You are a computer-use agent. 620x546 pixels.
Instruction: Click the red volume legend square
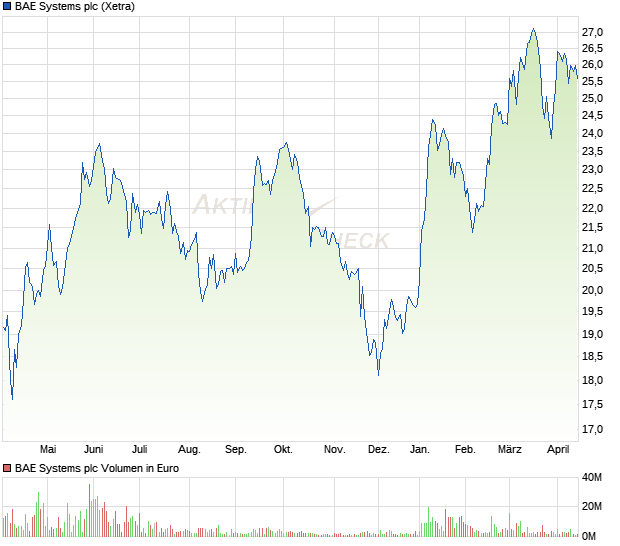pyautogui.click(x=7, y=469)
